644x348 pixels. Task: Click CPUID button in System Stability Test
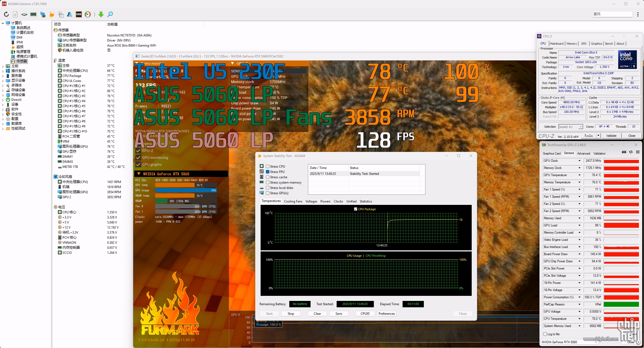pyautogui.click(x=365, y=314)
